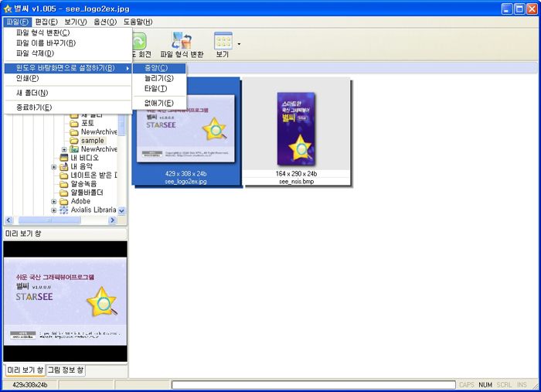Expand the Adobe folder node
541x392 pixels.
[x=54, y=201]
